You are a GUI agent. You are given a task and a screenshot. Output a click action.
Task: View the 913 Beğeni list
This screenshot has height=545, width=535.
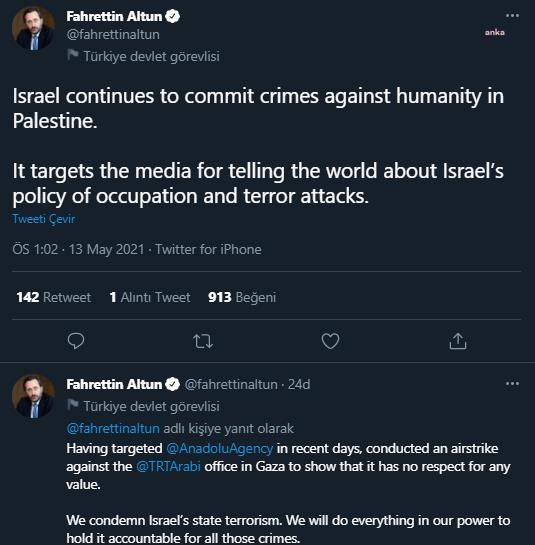coord(242,297)
